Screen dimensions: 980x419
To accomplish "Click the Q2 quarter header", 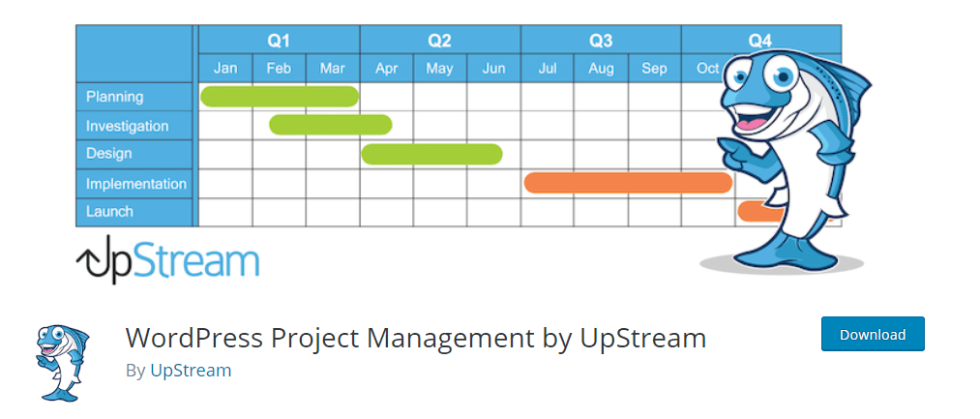I will click(x=440, y=40).
